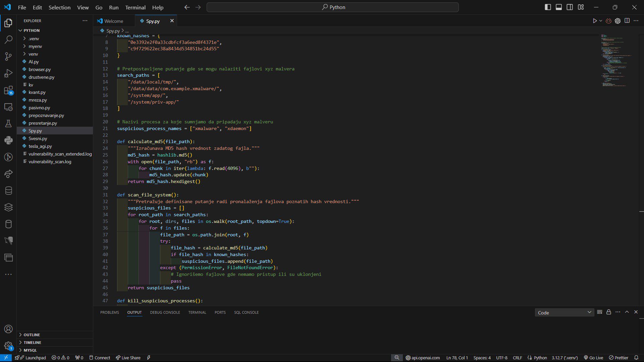
Task: Expand the myenv folder
Action: pyautogui.click(x=35, y=46)
